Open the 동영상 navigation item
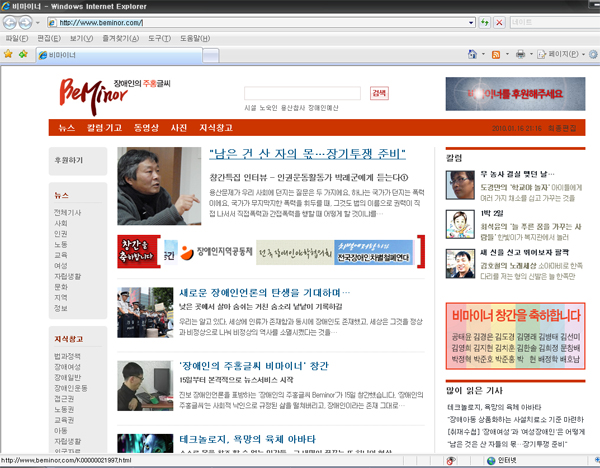This screenshot has height=468, width=600. (146, 128)
